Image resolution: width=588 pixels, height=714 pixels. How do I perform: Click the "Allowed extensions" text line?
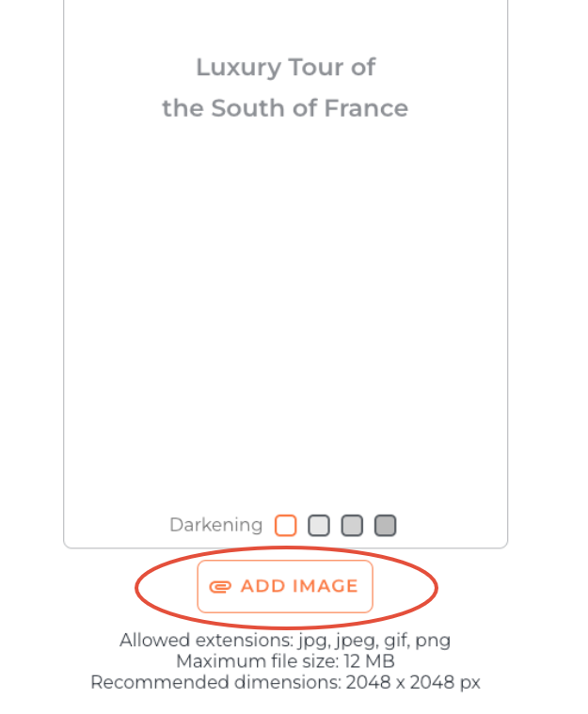pyautogui.click(x=285, y=641)
